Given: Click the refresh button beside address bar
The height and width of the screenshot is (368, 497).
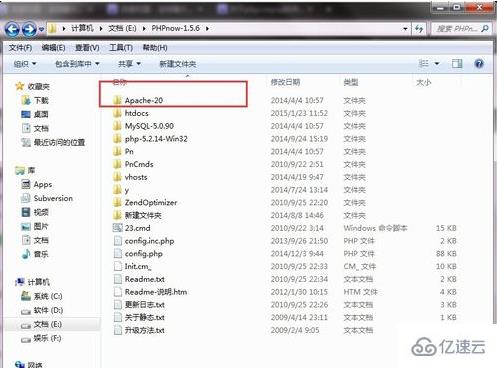Looking at the screenshot, I should click(x=419, y=29).
